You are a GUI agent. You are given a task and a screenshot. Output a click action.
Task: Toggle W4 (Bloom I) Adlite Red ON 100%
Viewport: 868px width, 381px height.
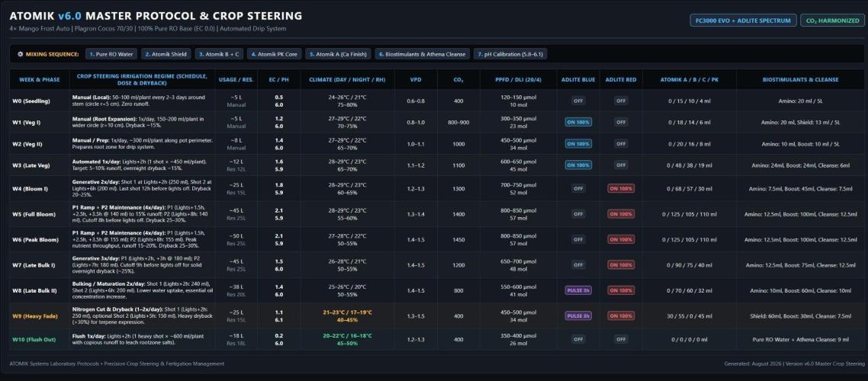tap(621, 188)
